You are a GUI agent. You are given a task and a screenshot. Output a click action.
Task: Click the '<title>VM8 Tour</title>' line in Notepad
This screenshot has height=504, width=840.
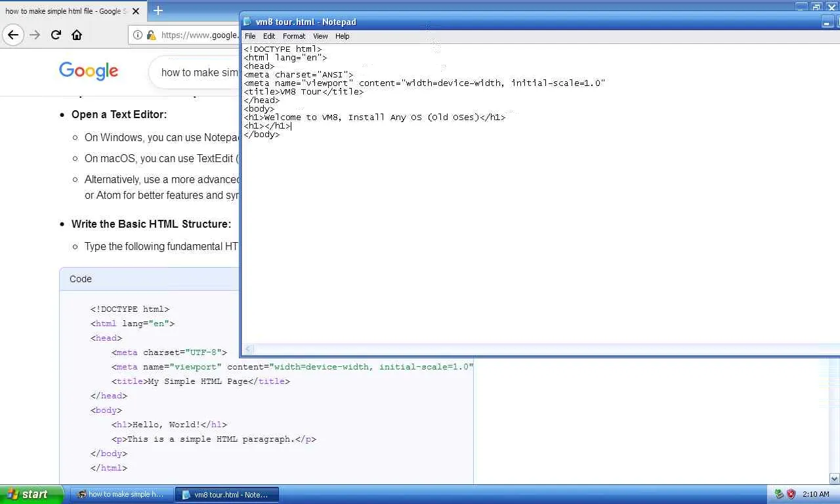(x=303, y=92)
